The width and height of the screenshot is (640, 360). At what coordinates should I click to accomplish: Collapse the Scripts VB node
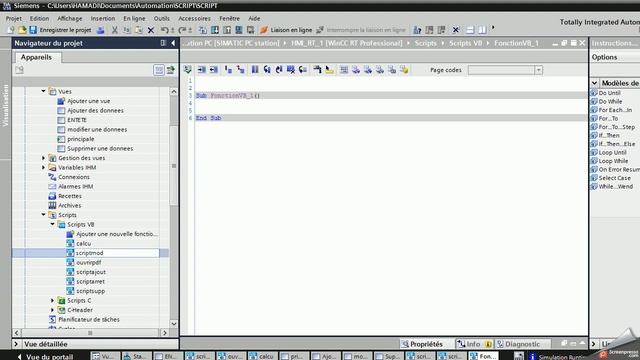tap(52, 224)
